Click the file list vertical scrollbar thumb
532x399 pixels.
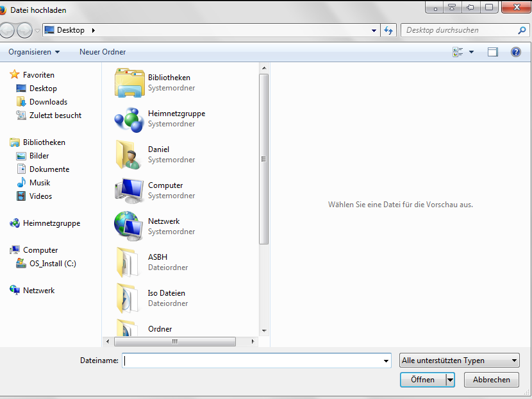coord(263,159)
